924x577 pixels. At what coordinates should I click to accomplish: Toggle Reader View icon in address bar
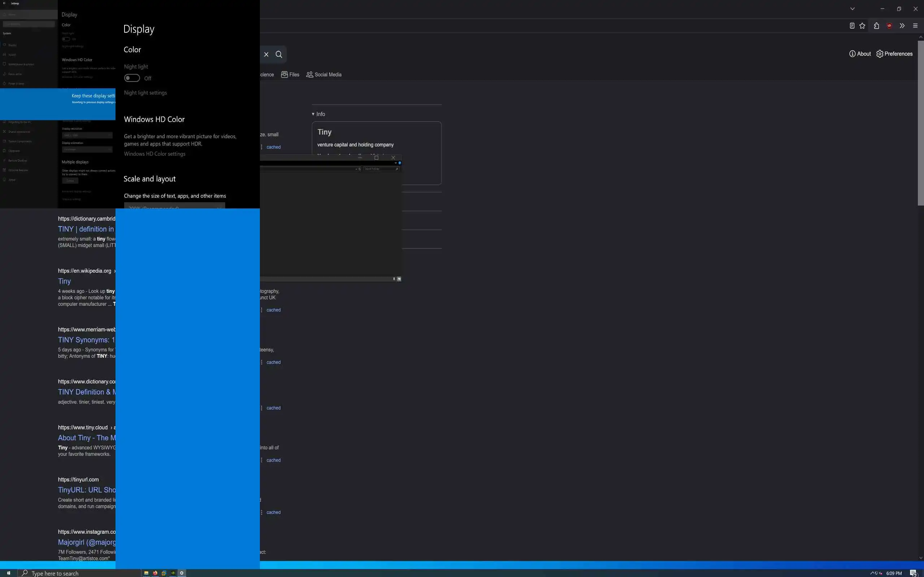coord(852,26)
